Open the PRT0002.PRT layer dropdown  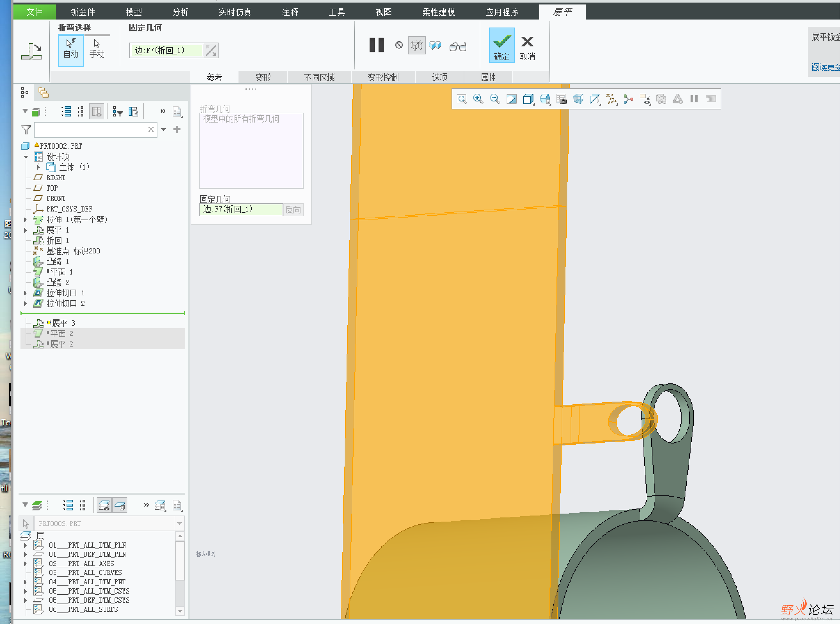pyautogui.click(x=180, y=524)
